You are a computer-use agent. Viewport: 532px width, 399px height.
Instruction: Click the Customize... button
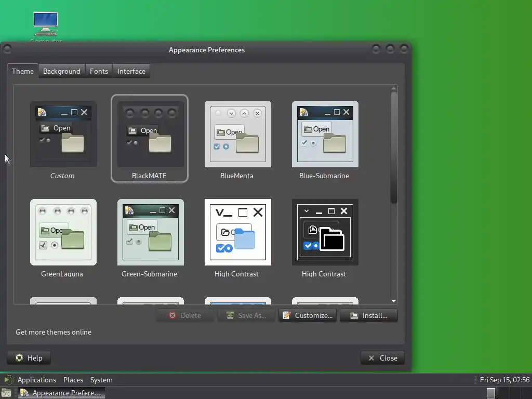(308, 315)
